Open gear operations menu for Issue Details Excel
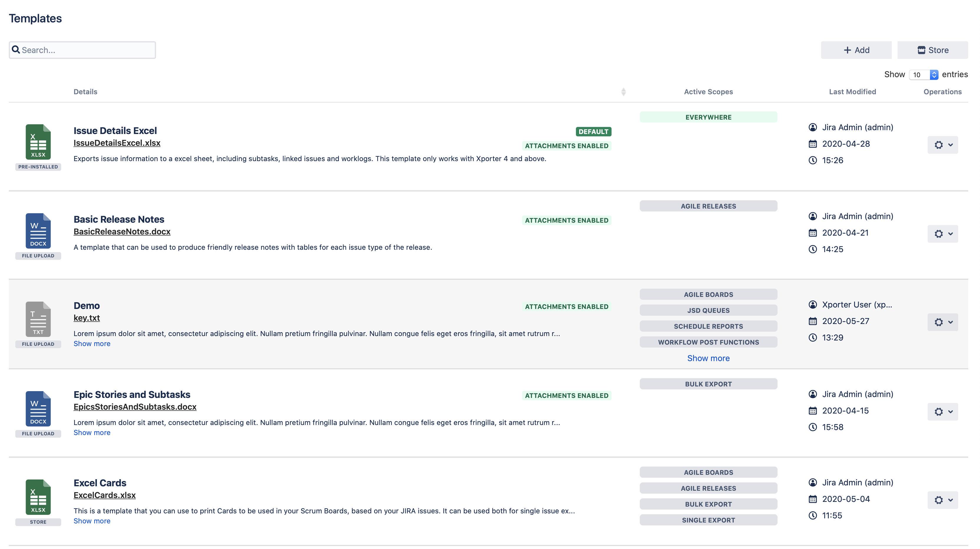This screenshot has height=549, width=980. point(942,145)
